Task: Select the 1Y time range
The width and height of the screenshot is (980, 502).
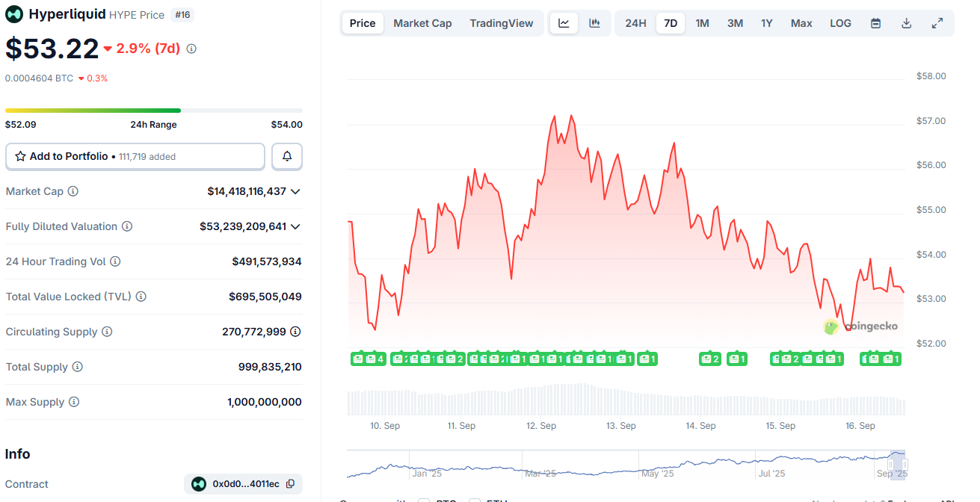Action: tap(767, 23)
